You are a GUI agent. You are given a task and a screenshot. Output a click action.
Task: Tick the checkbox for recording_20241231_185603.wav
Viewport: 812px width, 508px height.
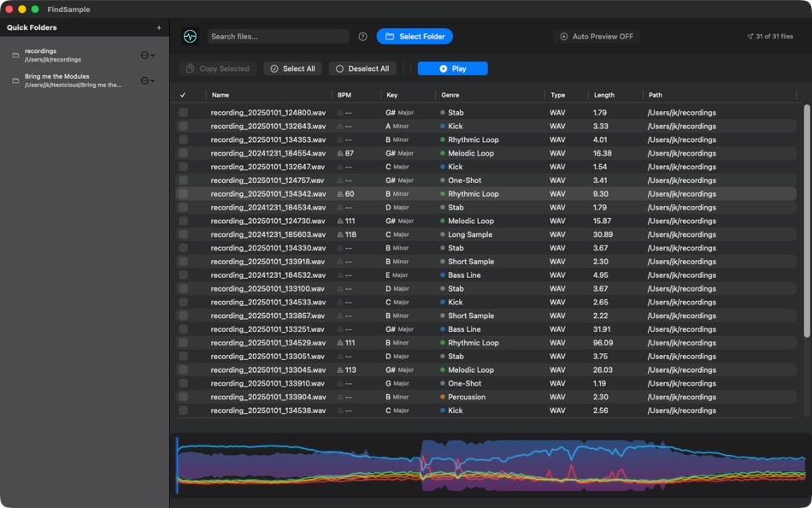tap(183, 234)
